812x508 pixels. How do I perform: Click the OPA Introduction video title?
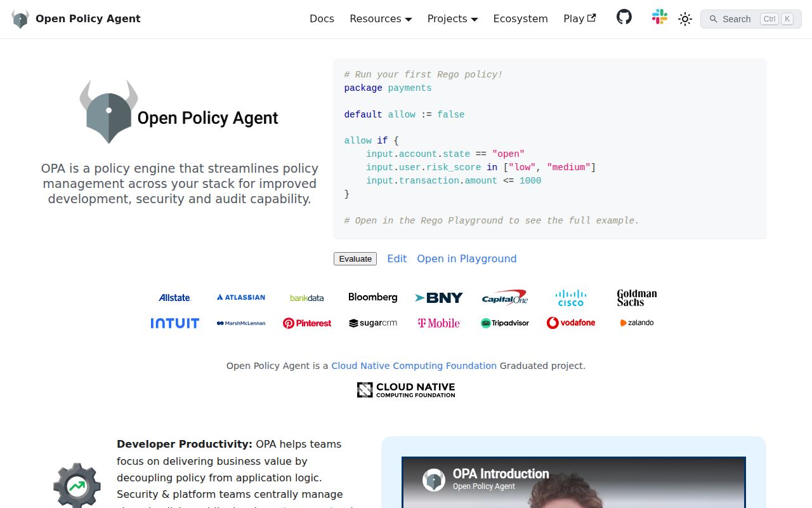pyautogui.click(x=501, y=474)
